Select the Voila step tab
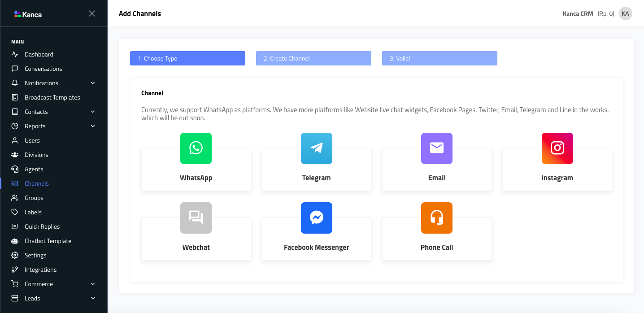Screen dimensions: 644x313 tap(439, 58)
